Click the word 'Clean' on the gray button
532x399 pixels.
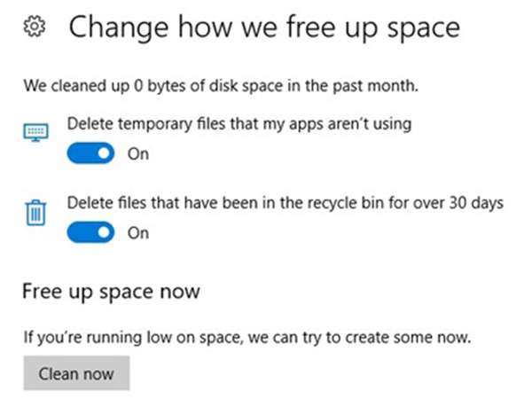(x=58, y=373)
